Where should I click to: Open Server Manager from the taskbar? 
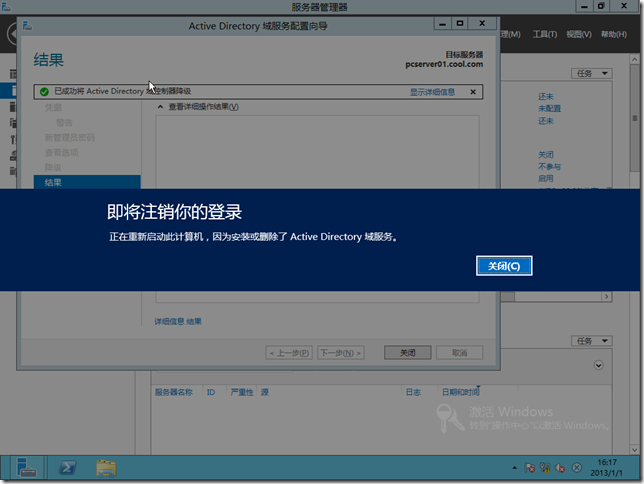tap(26, 468)
